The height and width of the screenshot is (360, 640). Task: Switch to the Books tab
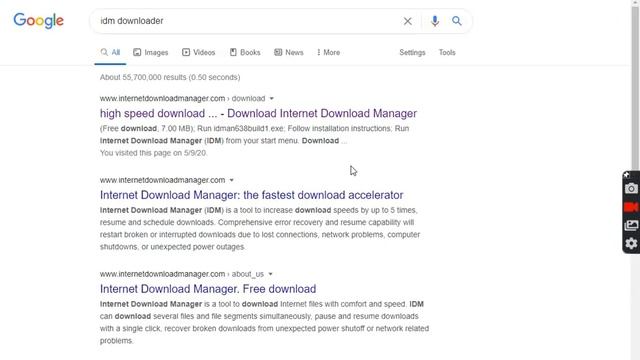(x=245, y=52)
